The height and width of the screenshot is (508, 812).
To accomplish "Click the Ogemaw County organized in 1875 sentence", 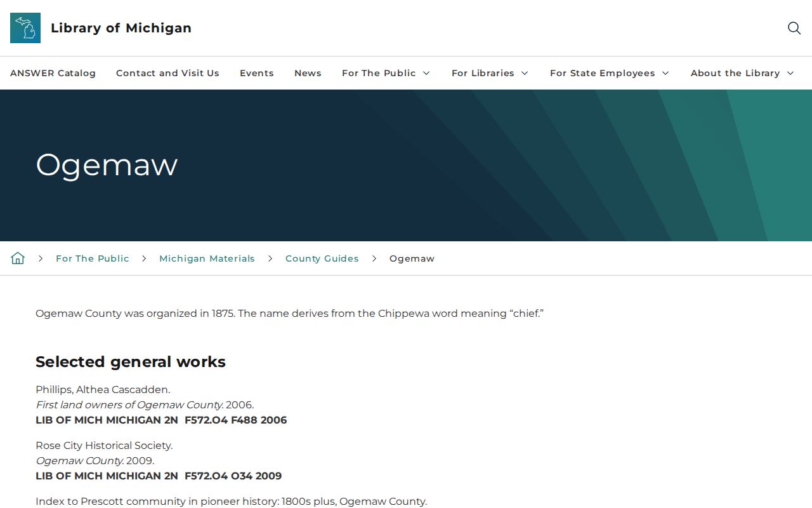I will [x=290, y=313].
